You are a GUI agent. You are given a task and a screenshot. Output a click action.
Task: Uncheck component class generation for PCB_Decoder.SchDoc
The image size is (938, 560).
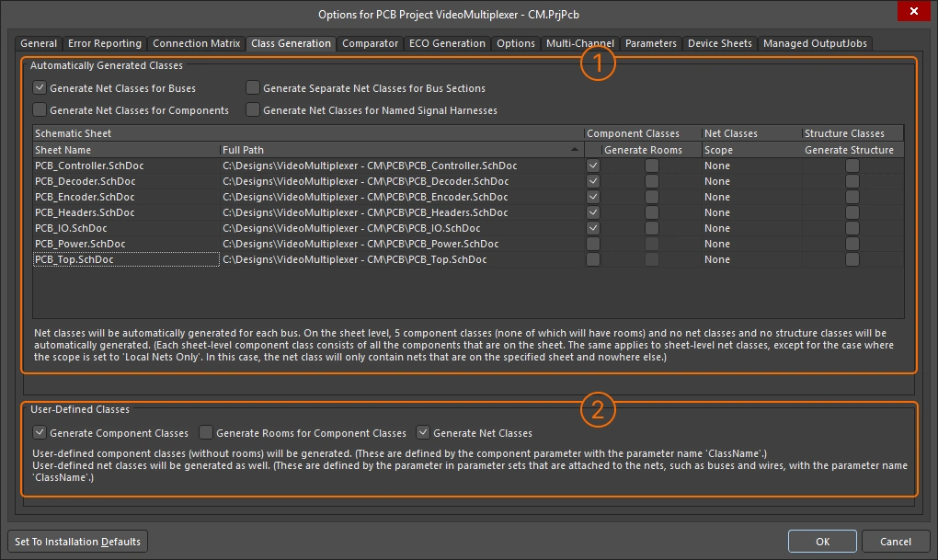pos(593,181)
